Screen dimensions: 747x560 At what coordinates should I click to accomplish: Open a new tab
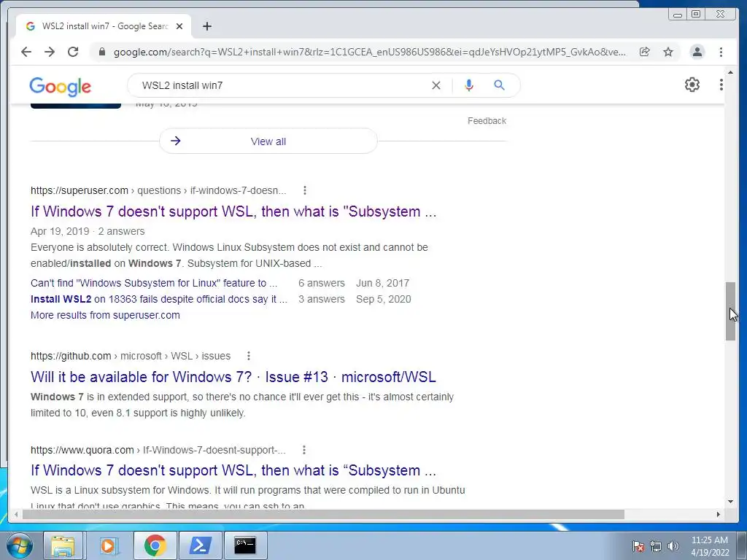[x=206, y=26]
